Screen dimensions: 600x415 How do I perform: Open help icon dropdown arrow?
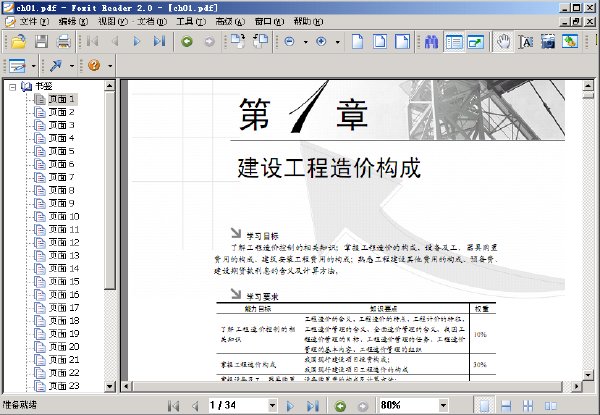tap(110, 66)
